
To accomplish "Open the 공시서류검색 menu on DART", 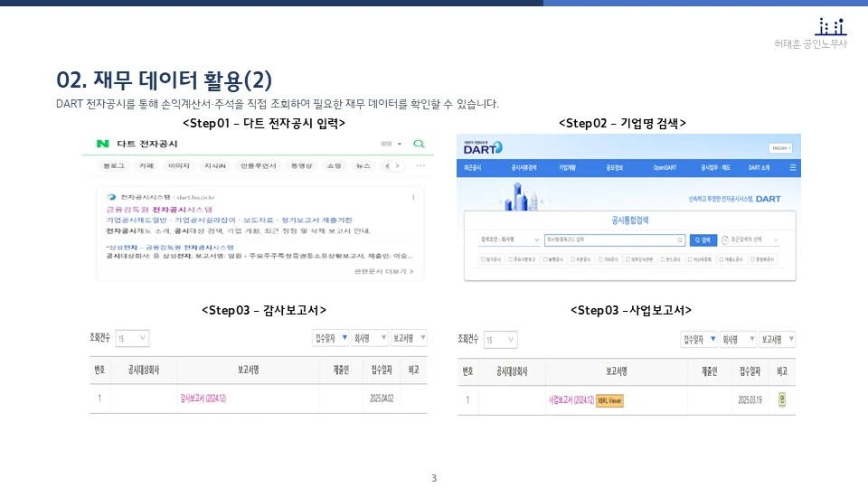I will click(524, 168).
